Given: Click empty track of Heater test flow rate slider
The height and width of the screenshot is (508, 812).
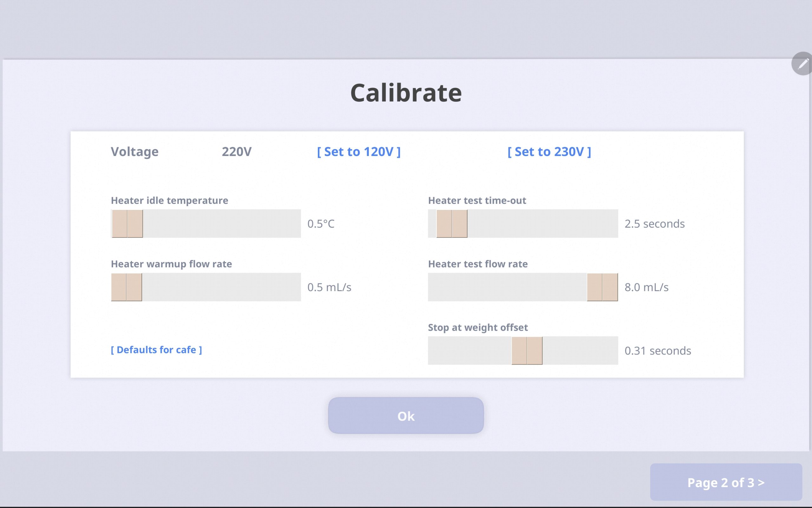Looking at the screenshot, I should (507, 287).
